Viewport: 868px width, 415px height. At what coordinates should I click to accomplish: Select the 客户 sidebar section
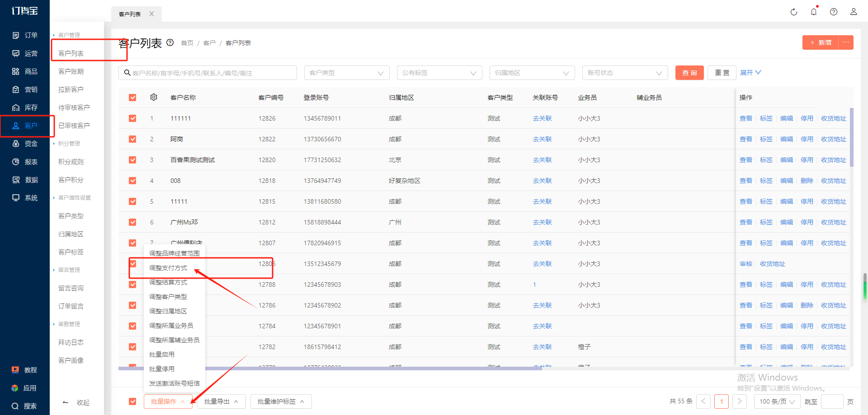25,126
